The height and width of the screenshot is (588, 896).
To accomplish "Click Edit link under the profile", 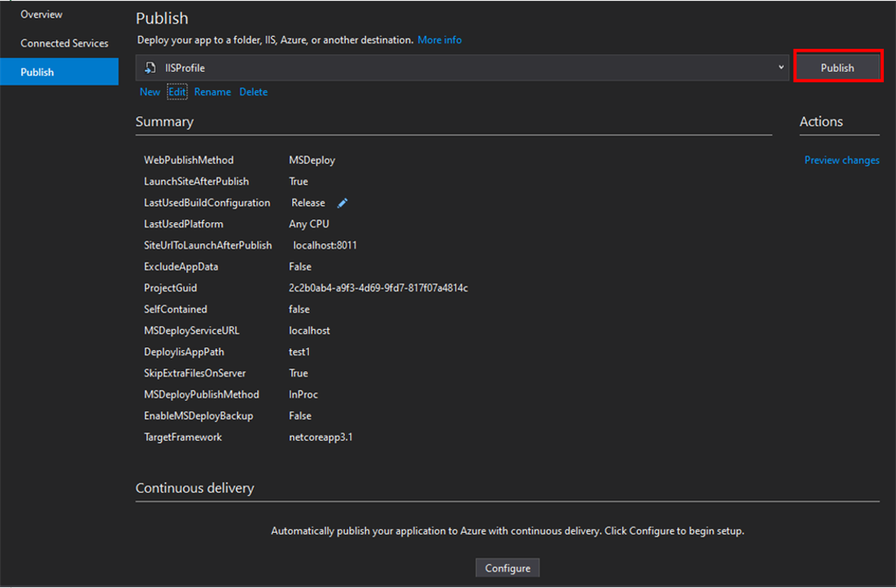I will 178,92.
